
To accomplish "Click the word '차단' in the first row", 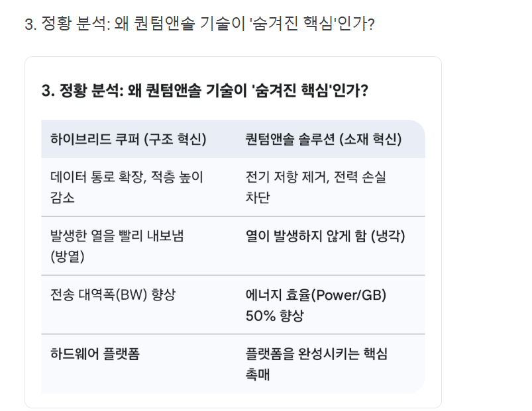I will coord(258,198).
